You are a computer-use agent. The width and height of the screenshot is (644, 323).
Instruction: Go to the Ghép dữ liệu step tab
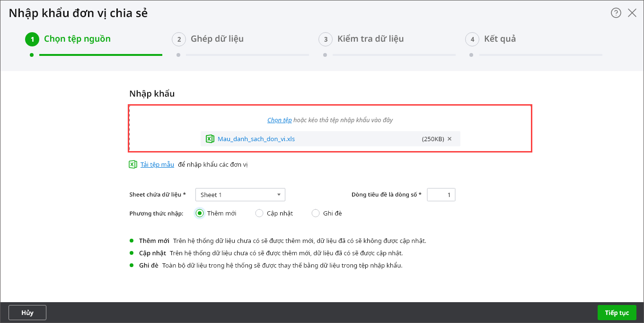click(x=217, y=39)
